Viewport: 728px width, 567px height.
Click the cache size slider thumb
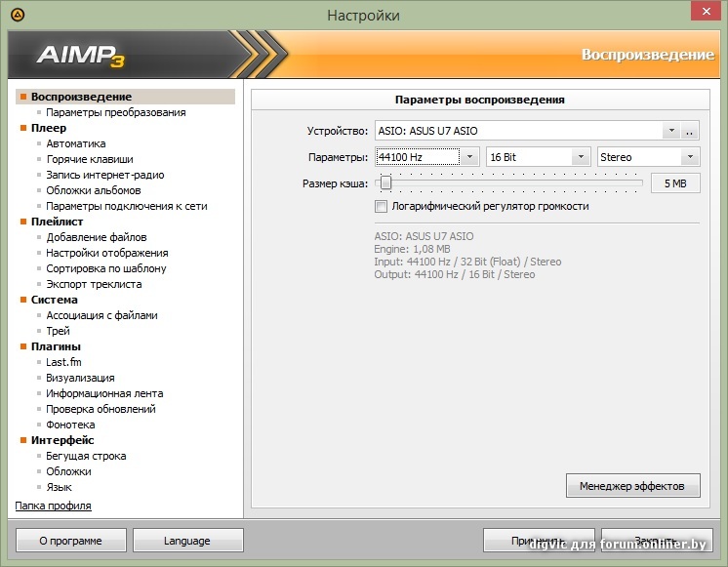[x=385, y=182]
